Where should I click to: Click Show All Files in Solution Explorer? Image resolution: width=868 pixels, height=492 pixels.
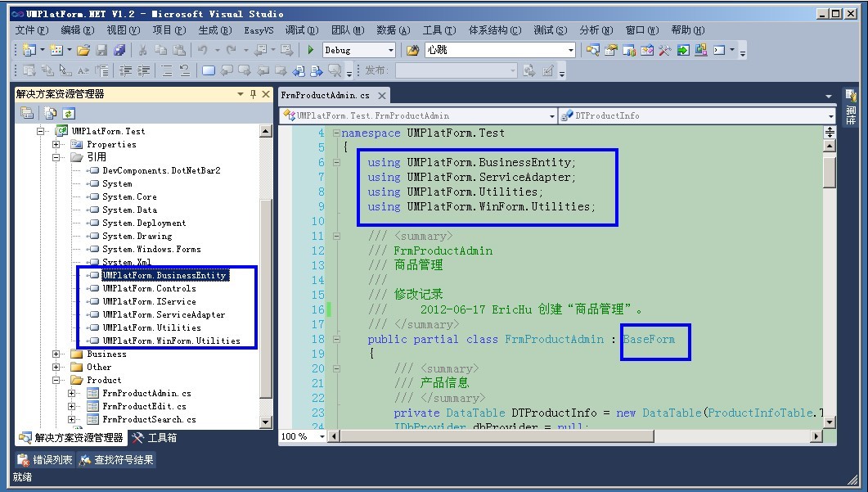[x=51, y=114]
